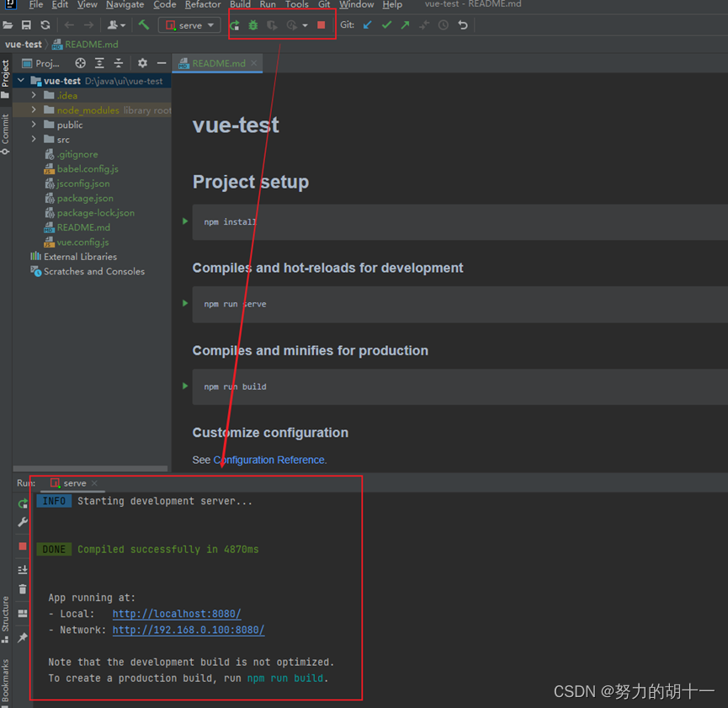Click the Profiler run icon

click(x=291, y=25)
